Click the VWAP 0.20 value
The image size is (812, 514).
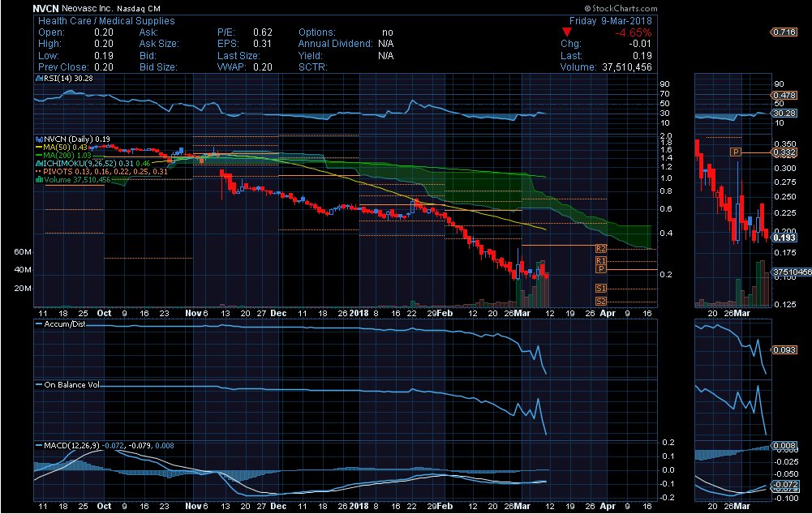tap(263, 67)
